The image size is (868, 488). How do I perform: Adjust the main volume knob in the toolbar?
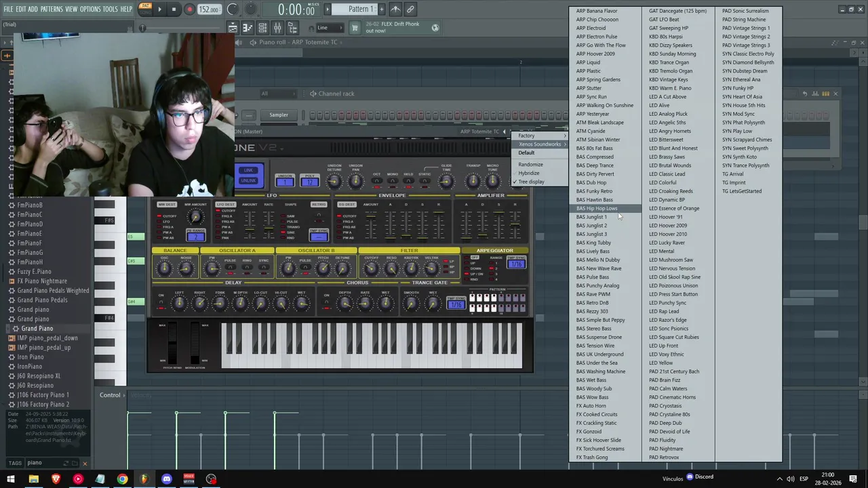coord(233,9)
